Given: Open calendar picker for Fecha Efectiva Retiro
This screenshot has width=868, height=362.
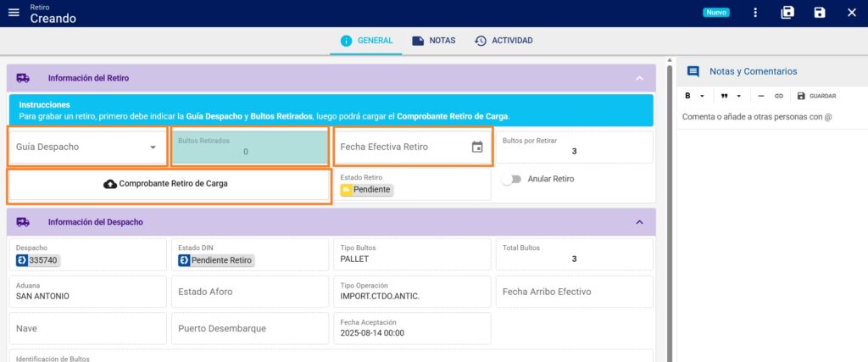Looking at the screenshot, I should pos(477,147).
